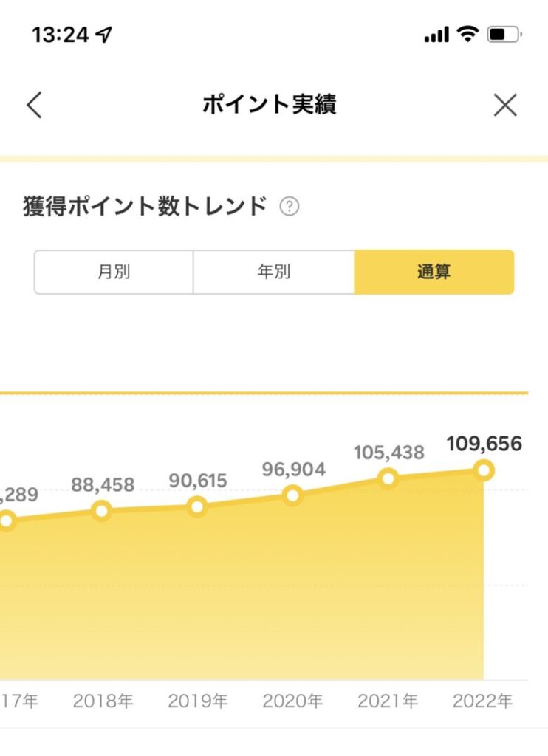Select the 2022年 data point marker

click(483, 470)
